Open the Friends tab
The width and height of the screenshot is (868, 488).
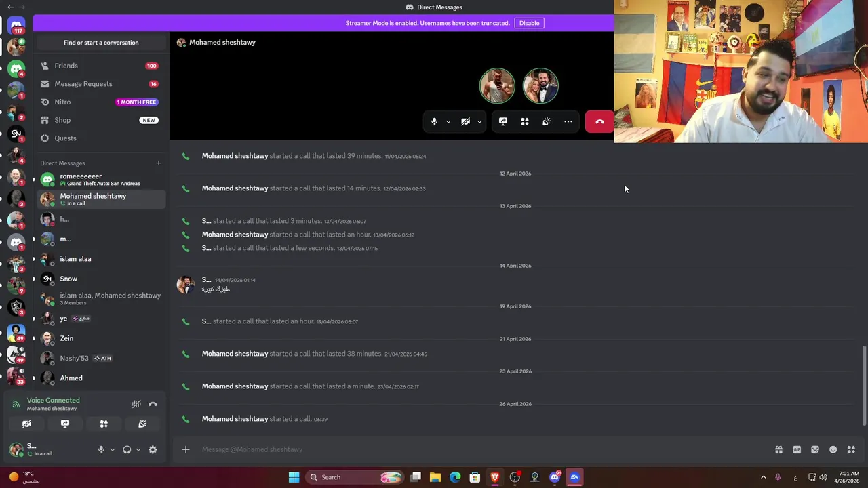pos(100,66)
